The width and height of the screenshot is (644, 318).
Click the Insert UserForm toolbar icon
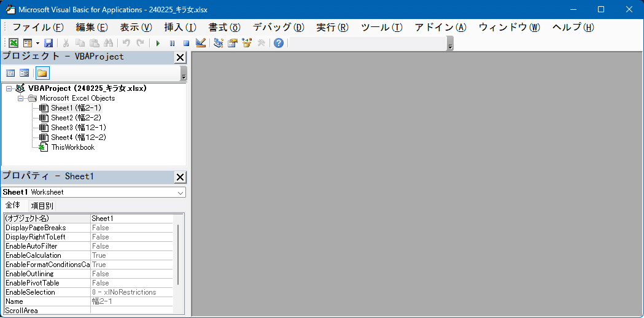(x=28, y=43)
